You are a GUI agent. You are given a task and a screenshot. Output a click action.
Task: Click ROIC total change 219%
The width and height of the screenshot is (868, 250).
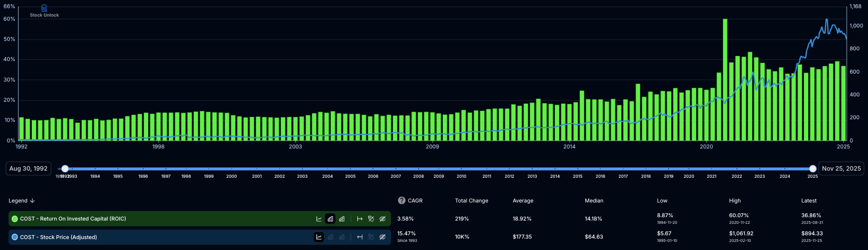[x=462, y=219]
